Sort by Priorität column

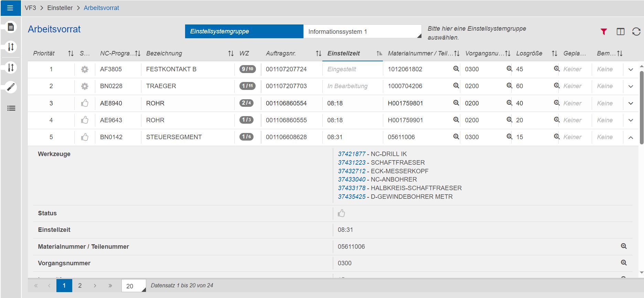71,53
